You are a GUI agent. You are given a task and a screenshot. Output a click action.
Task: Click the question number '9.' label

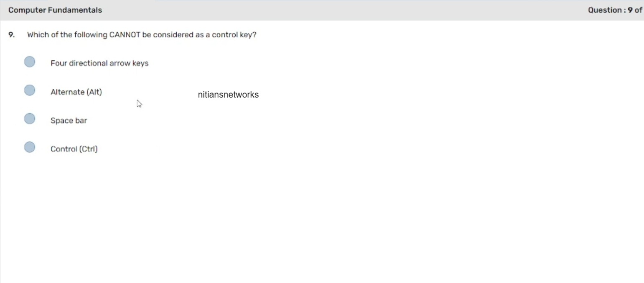pos(11,35)
